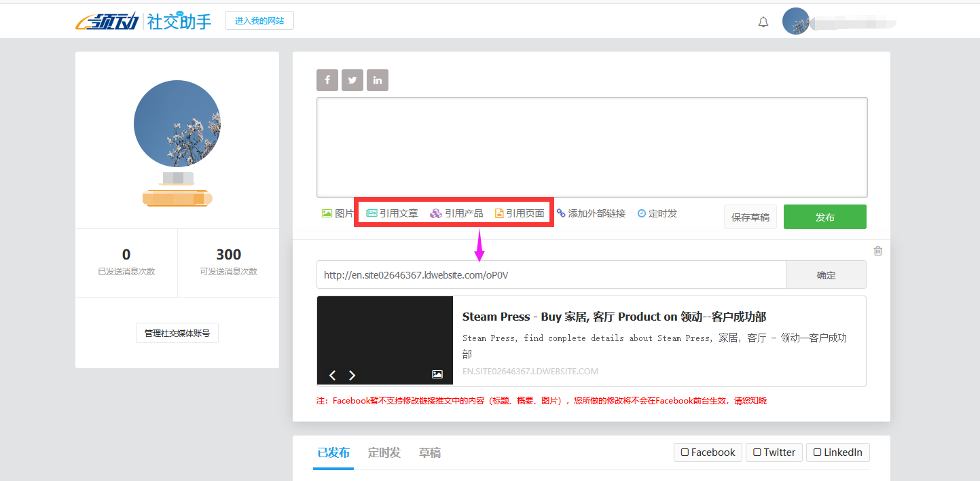980x481 pixels.
Task: Check the Twitter filter checkbox
Action: [757, 452]
